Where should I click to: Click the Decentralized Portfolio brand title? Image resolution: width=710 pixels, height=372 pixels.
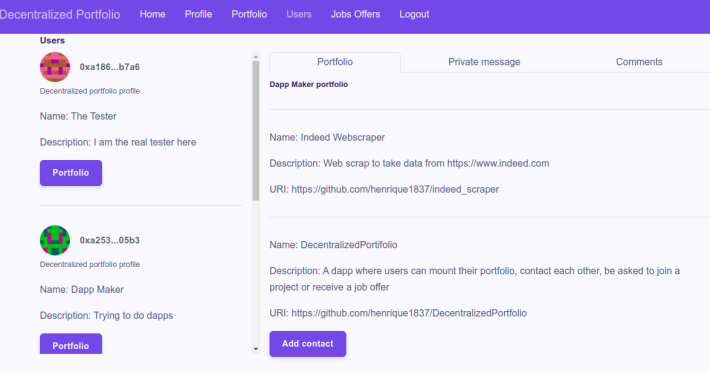click(60, 14)
